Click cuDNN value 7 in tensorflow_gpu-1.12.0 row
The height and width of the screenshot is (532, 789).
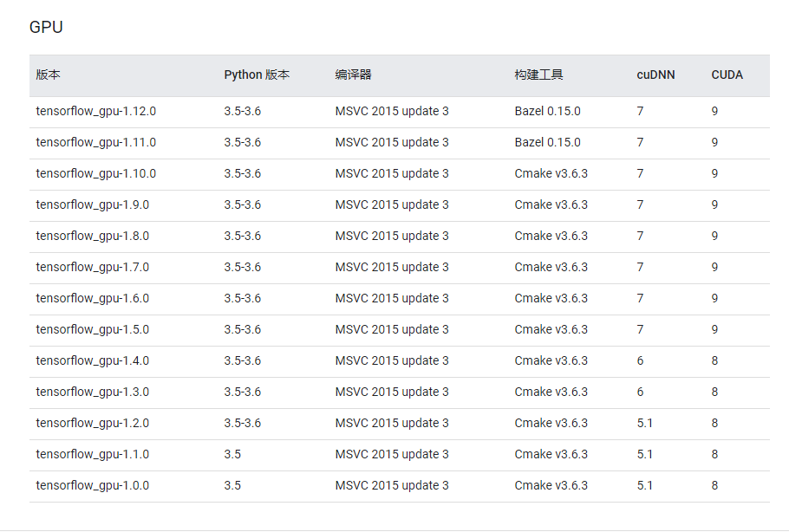click(640, 111)
